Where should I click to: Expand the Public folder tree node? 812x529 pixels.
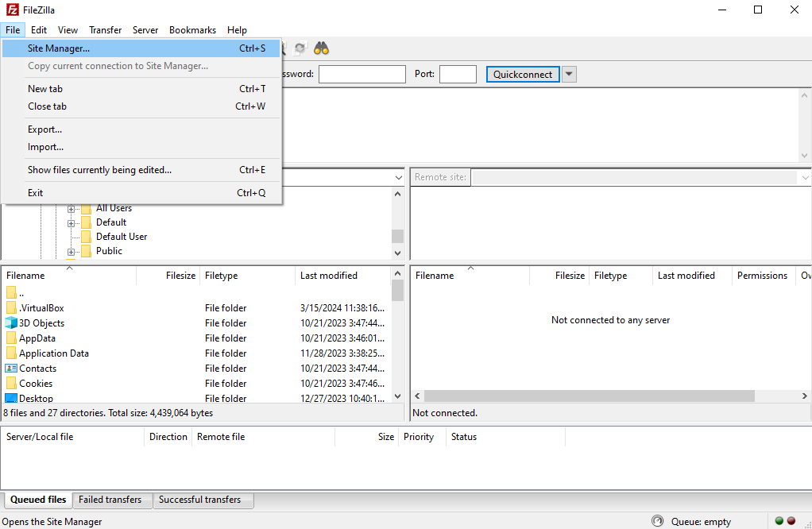click(71, 252)
